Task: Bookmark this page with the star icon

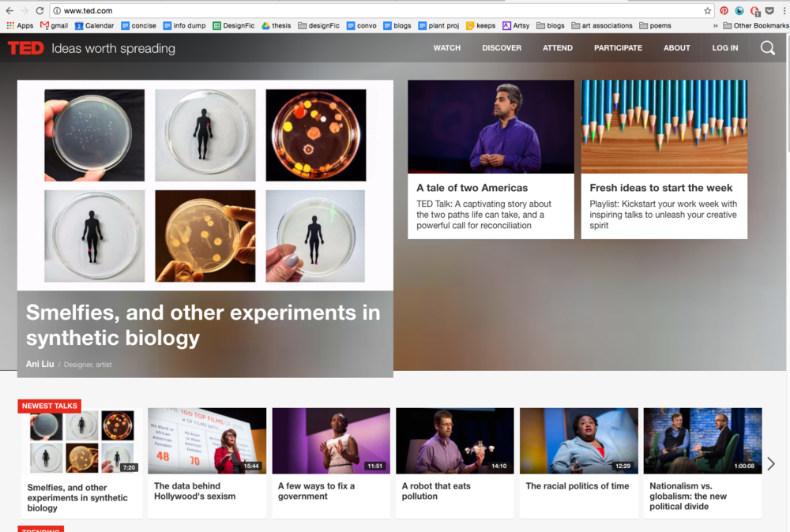Action: tap(707, 10)
